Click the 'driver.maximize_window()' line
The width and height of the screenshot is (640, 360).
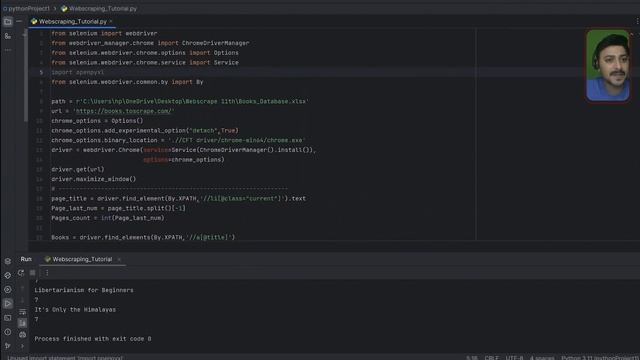coord(93,179)
